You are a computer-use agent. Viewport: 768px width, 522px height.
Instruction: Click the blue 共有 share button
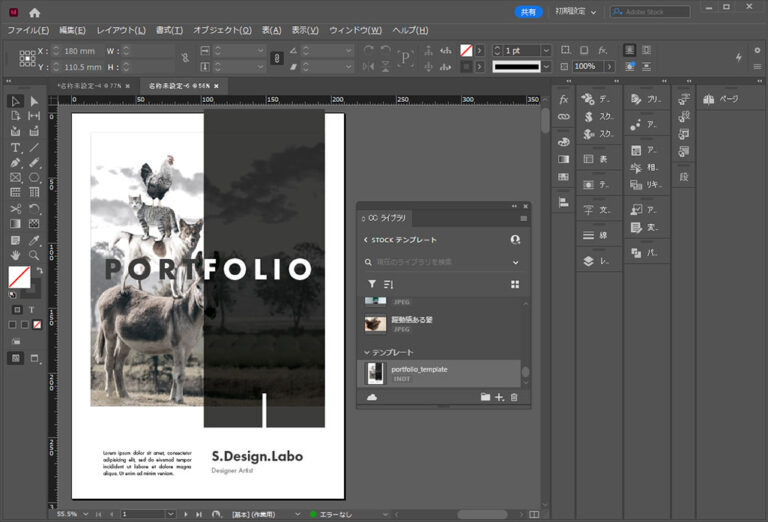click(528, 12)
